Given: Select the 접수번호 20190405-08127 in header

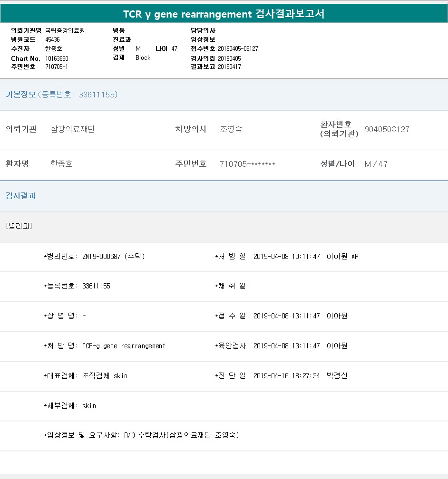Looking at the screenshot, I should pos(238,48).
